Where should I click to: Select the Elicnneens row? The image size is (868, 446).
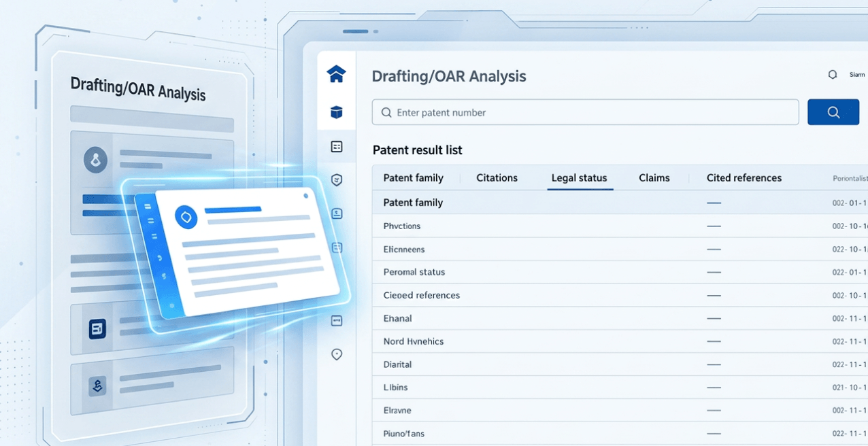(x=620, y=249)
